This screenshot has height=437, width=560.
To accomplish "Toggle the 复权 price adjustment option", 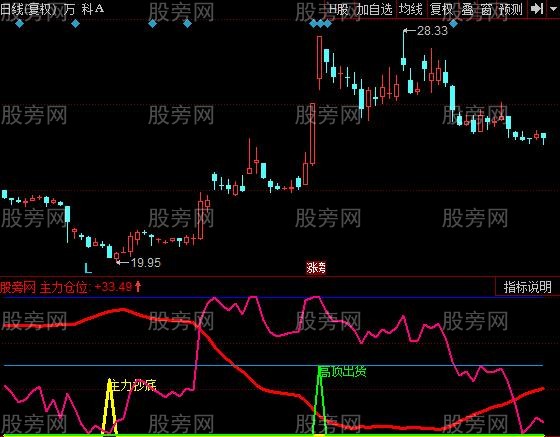I will [441, 9].
